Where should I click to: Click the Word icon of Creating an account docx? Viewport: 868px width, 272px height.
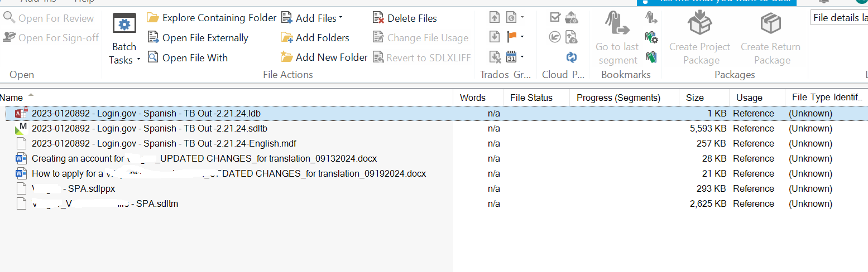pos(21,158)
